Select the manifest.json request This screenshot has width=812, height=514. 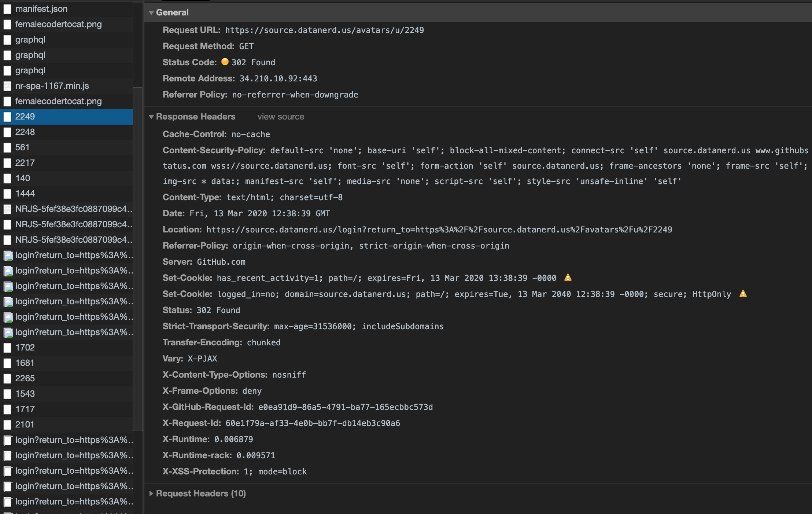[x=41, y=8]
